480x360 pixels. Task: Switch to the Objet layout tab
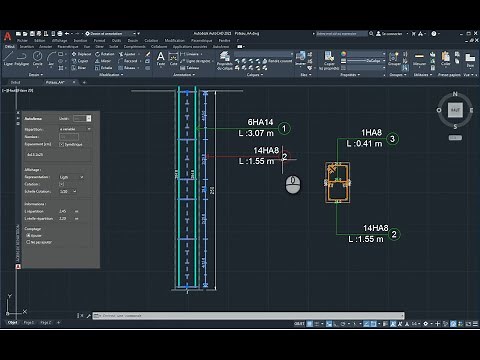pos(13,323)
